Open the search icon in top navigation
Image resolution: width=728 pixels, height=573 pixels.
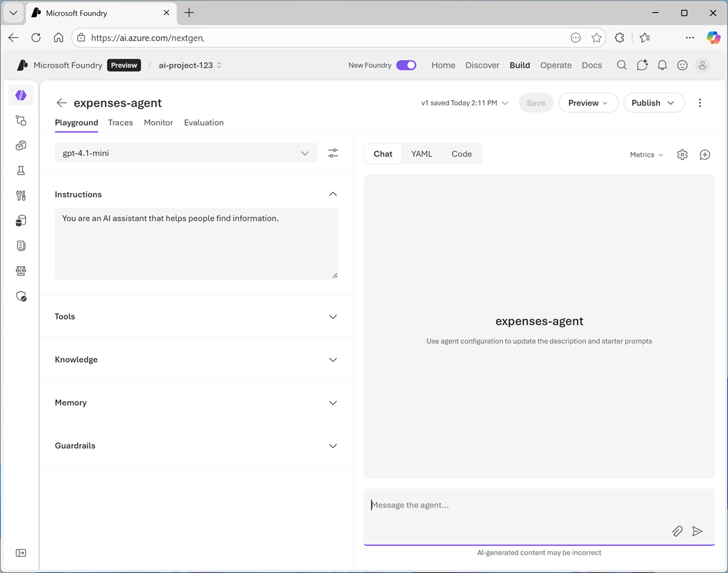tap(621, 65)
